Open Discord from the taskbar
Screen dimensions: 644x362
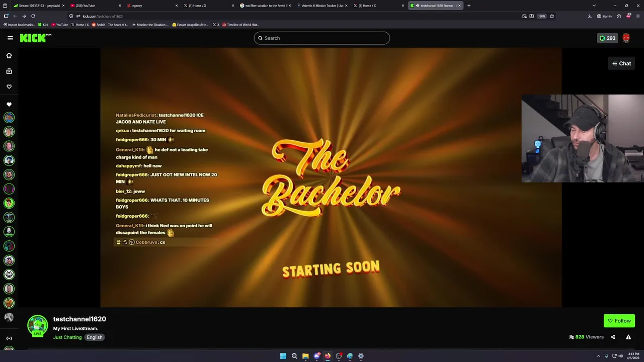point(316,356)
